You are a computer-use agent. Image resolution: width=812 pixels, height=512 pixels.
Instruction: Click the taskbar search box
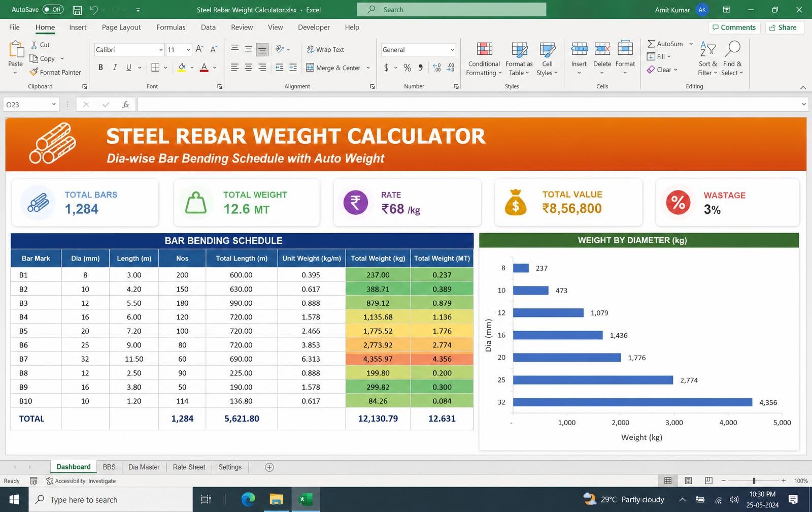[x=111, y=500]
